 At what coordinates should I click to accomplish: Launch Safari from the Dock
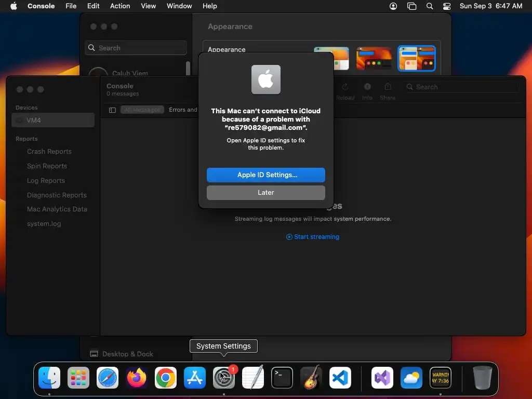(108, 378)
